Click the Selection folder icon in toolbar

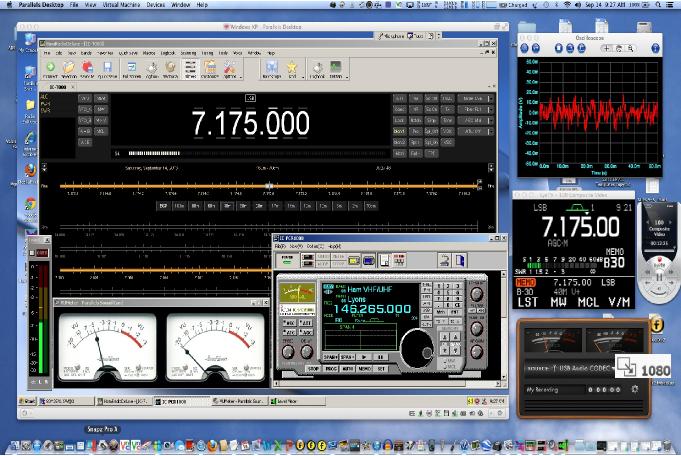tap(69, 67)
